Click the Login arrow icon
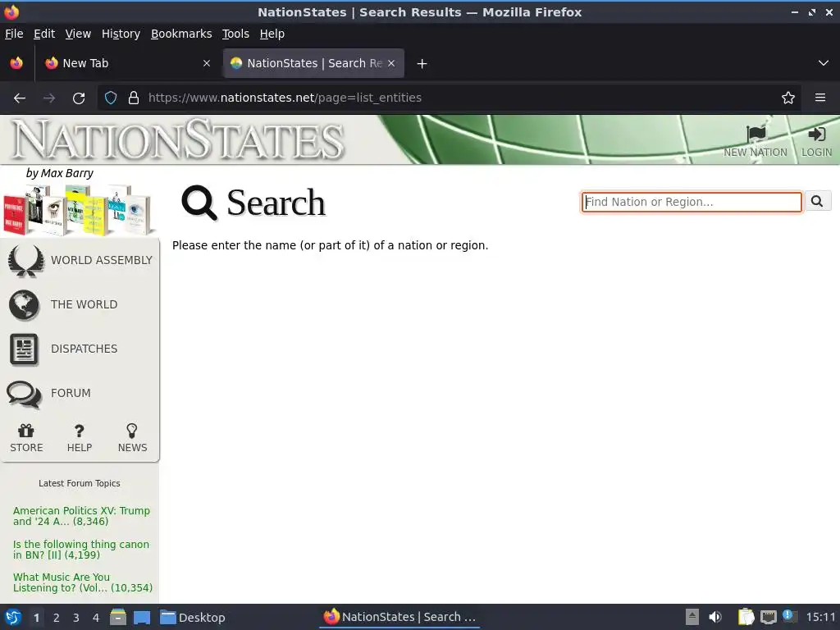 tap(816, 134)
